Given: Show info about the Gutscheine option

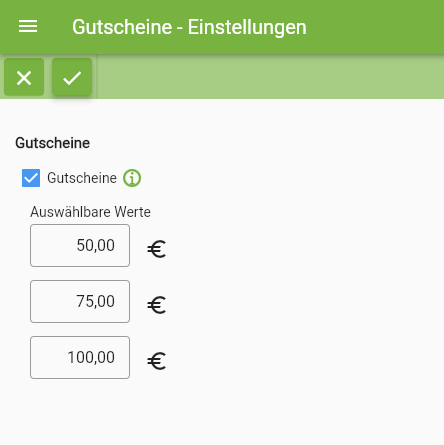Looking at the screenshot, I should 132,178.
